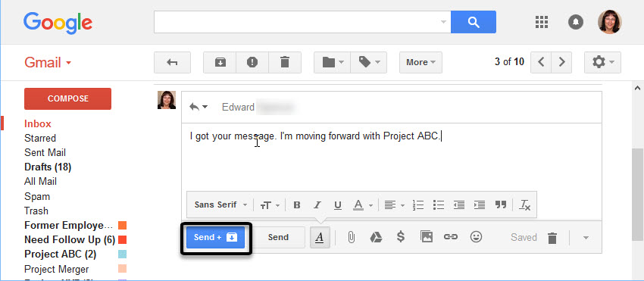
Task: Open the Google apps grid
Action: [x=542, y=22]
